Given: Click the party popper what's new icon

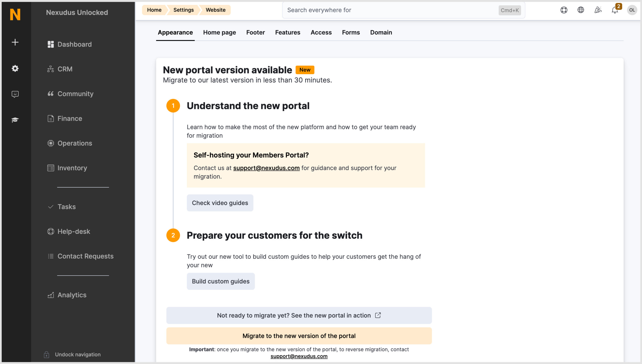Looking at the screenshot, I should click(x=598, y=10).
